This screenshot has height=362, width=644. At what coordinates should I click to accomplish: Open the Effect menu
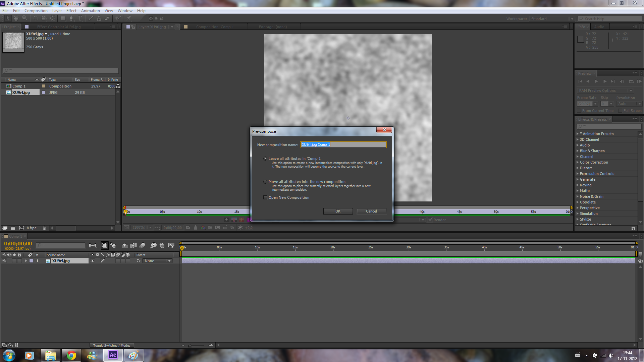click(x=71, y=11)
